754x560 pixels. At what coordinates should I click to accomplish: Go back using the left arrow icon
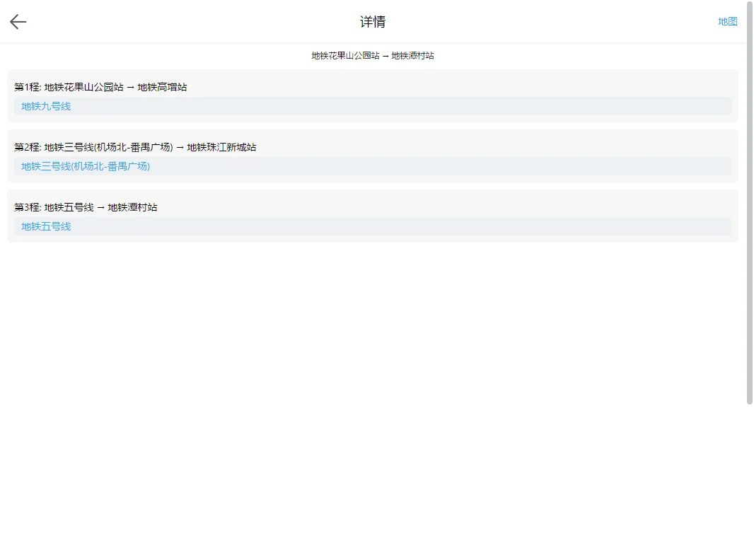[18, 22]
